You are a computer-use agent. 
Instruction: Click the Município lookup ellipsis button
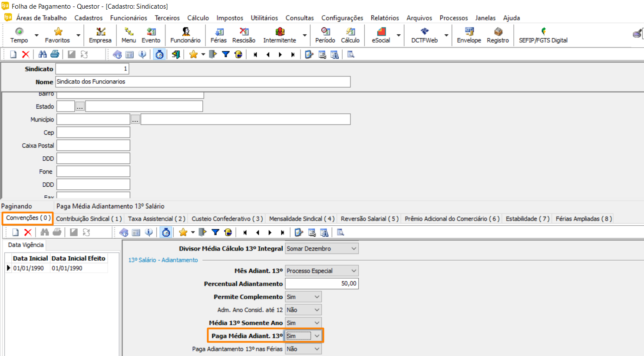coord(135,119)
